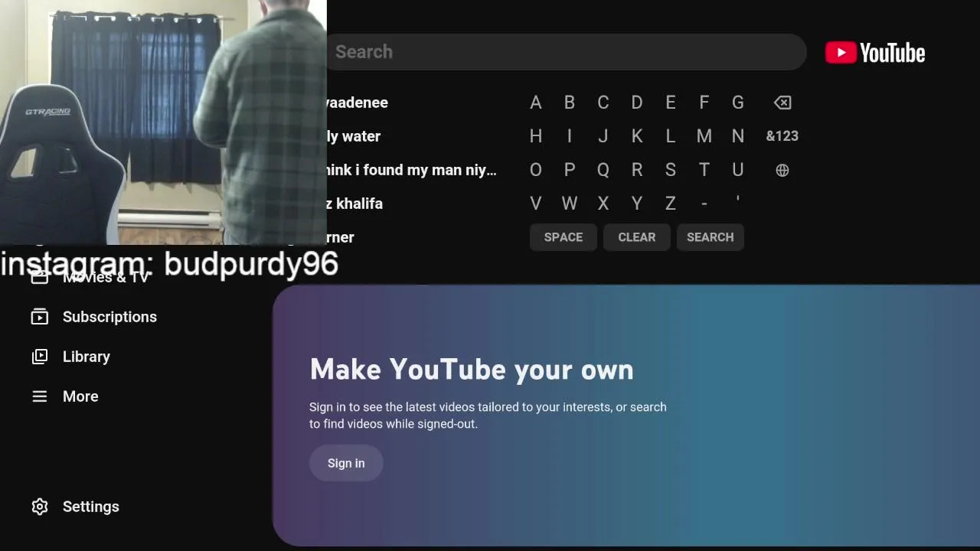980x551 pixels.
Task: Tap the letter E key
Action: click(671, 103)
